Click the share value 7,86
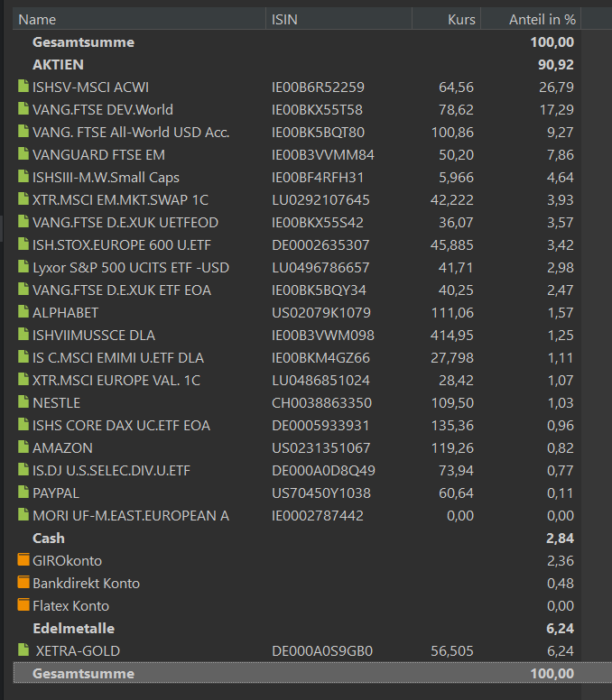Viewport: 612px width, 700px height. pyautogui.click(x=561, y=155)
